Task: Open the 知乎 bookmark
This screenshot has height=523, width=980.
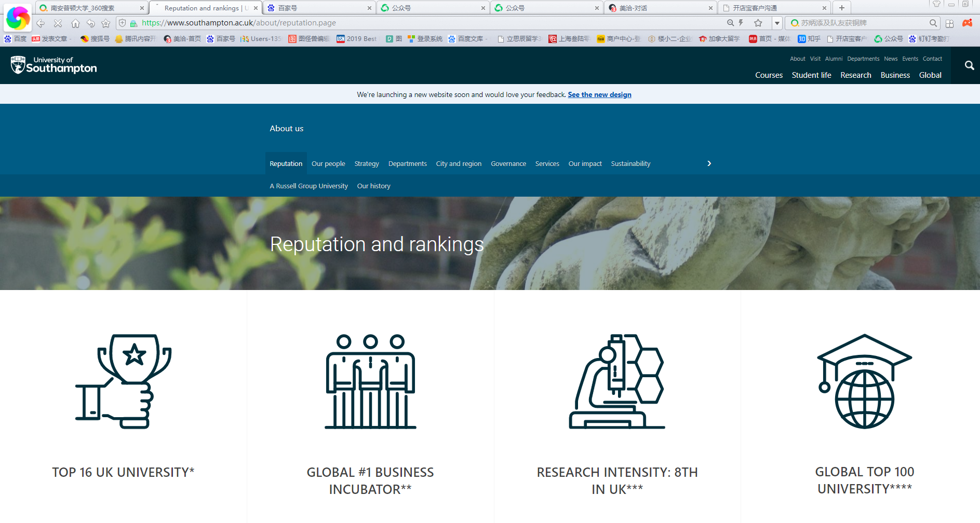Action: pyautogui.click(x=809, y=39)
